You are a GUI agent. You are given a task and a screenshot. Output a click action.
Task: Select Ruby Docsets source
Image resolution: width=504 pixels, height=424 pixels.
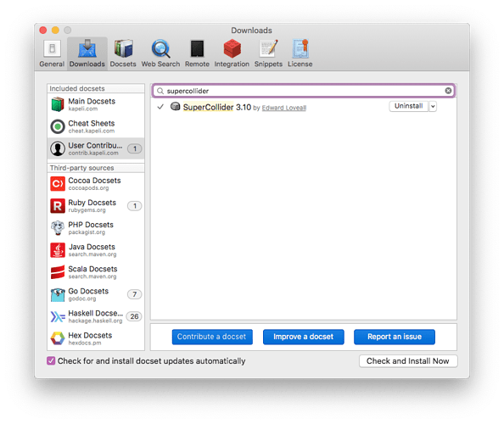click(96, 206)
